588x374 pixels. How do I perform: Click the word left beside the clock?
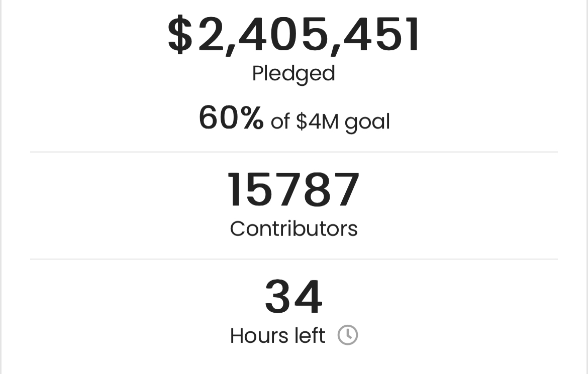[x=310, y=335]
